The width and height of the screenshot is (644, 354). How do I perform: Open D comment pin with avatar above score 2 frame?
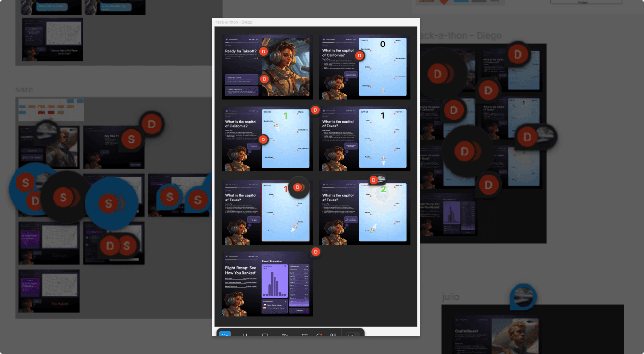[377, 180]
